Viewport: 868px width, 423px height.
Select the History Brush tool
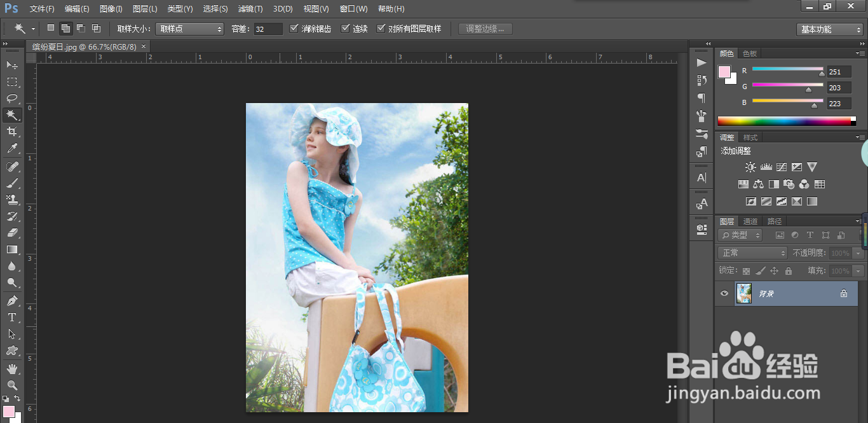click(12, 216)
